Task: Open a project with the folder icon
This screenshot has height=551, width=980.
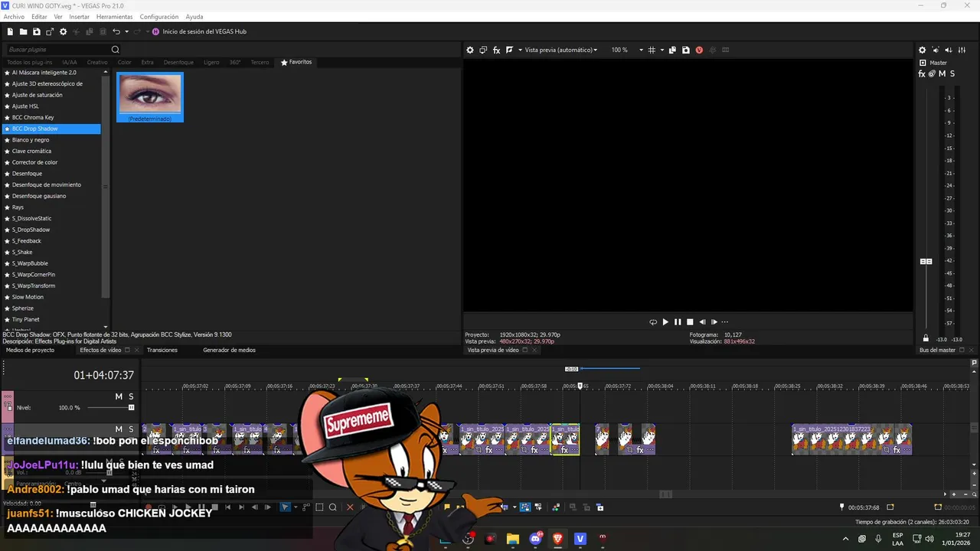Action: point(23,31)
